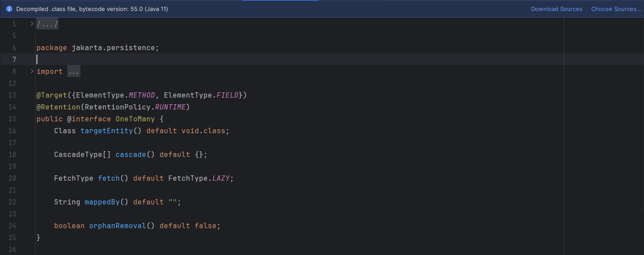Click line number 24 in the gutter
This screenshot has height=255, width=644.
12,226
